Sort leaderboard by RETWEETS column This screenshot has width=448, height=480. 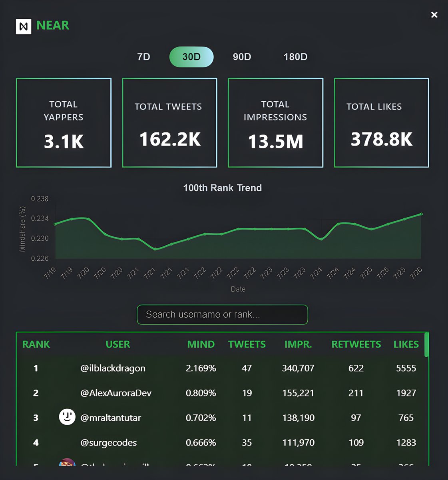(x=356, y=344)
